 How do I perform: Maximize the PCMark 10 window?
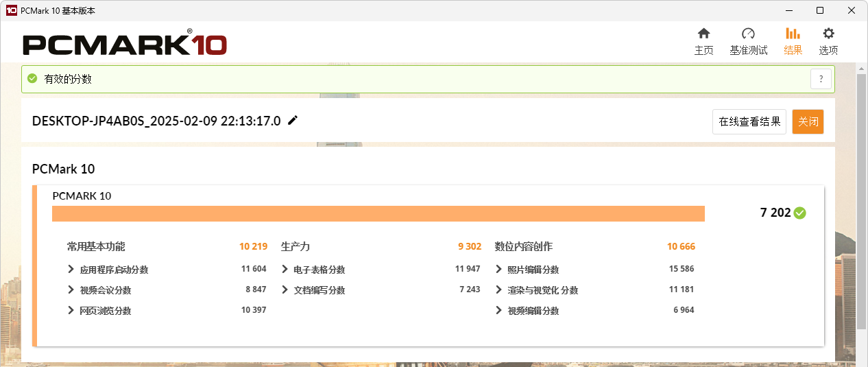(819, 10)
